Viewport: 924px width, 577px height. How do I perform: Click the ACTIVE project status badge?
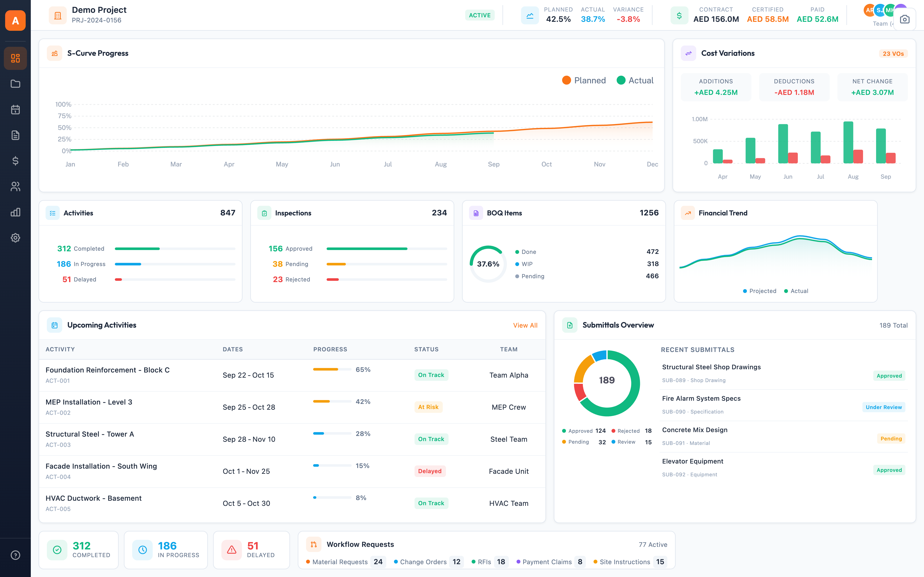(480, 15)
